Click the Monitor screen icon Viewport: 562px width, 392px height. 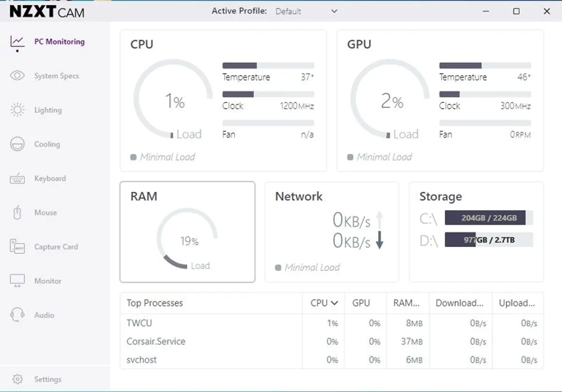pyautogui.click(x=17, y=281)
